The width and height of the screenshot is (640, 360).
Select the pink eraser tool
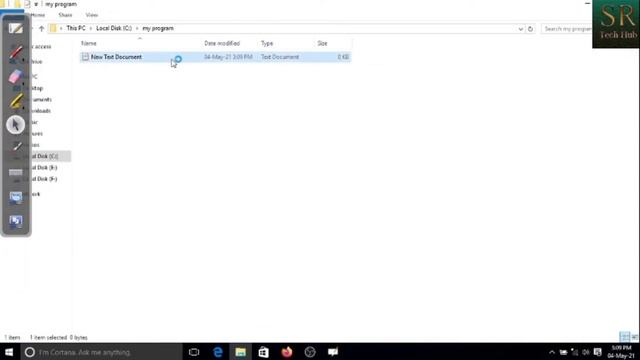click(15, 76)
